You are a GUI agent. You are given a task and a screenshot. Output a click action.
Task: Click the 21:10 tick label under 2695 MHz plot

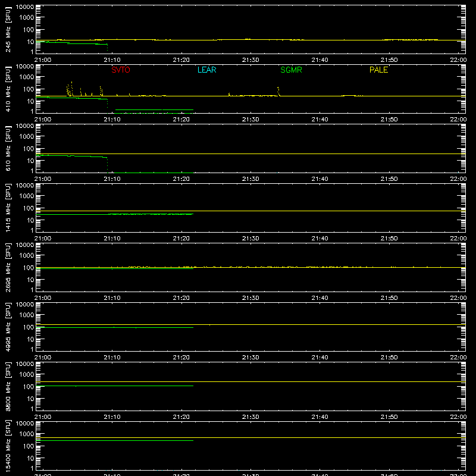pos(112,298)
